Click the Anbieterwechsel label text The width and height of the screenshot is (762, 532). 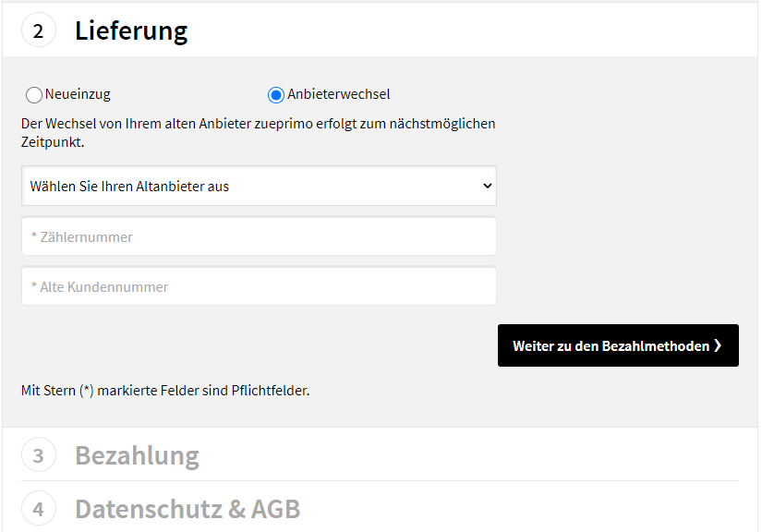tap(338, 94)
